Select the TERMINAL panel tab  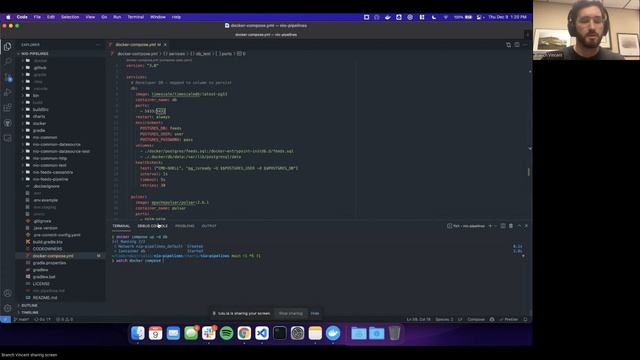tap(121, 226)
